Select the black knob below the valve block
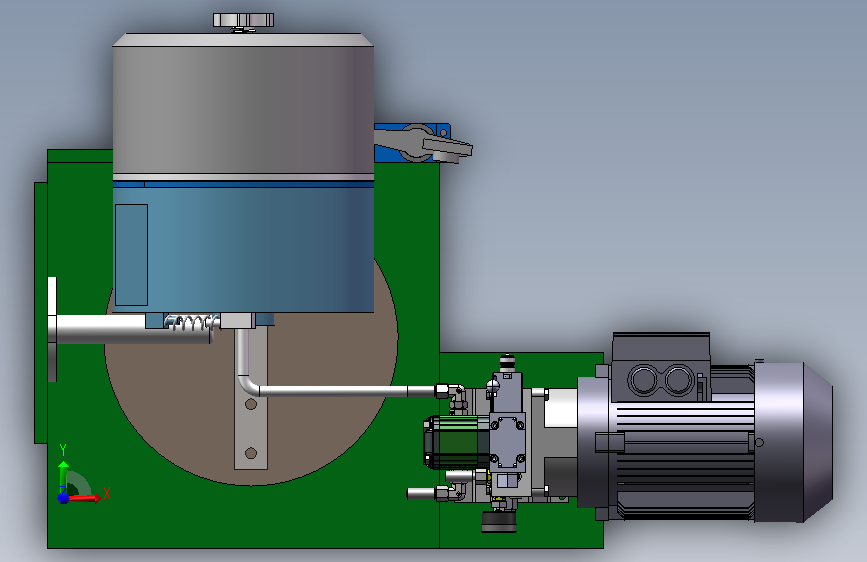The height and width of the screenshot is (562, 867). pyautogui.click(x=499, y=521)
